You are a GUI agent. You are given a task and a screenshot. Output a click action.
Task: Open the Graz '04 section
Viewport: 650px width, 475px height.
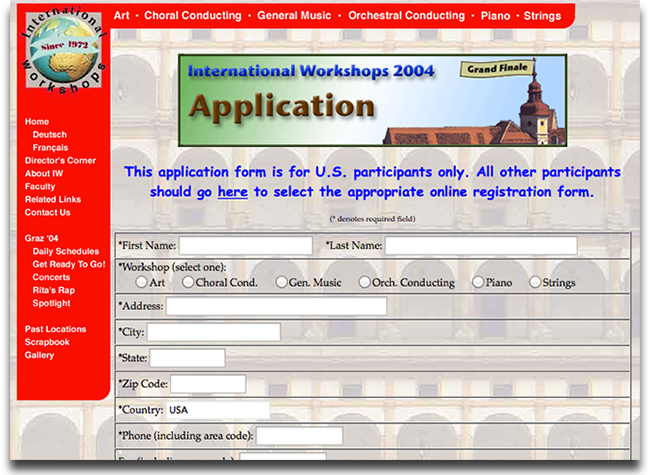coord(41,238)
